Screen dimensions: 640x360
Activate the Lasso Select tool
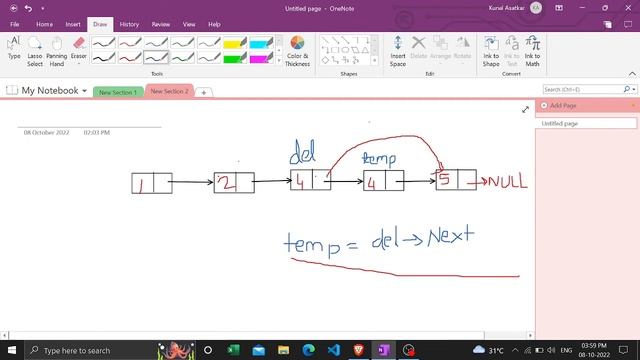[35, 51]
